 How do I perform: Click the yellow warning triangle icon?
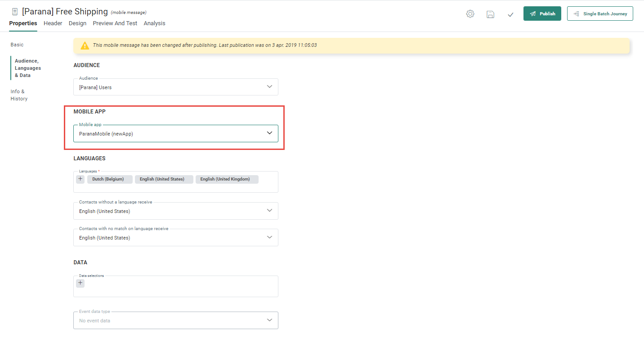pos(85,45)
